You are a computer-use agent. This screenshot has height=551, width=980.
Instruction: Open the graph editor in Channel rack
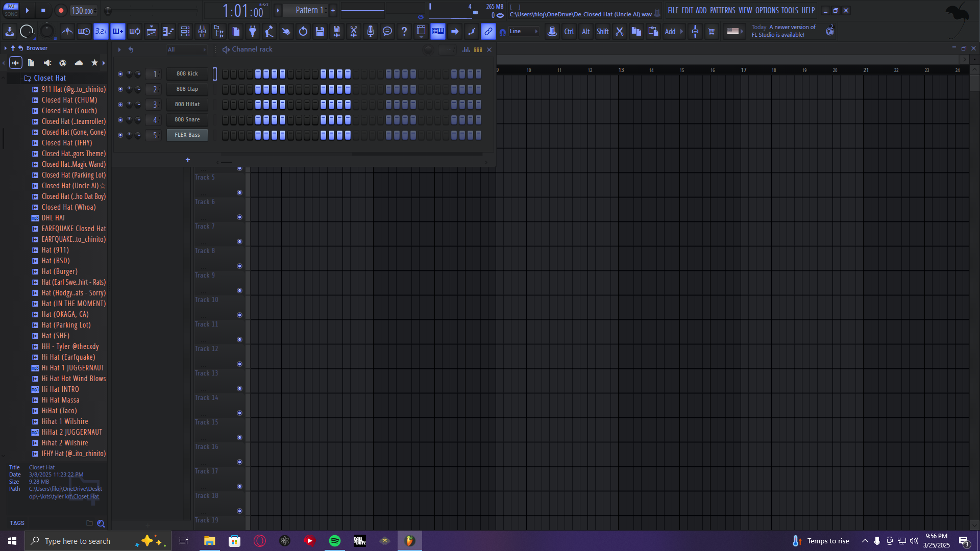click(466, 49)
